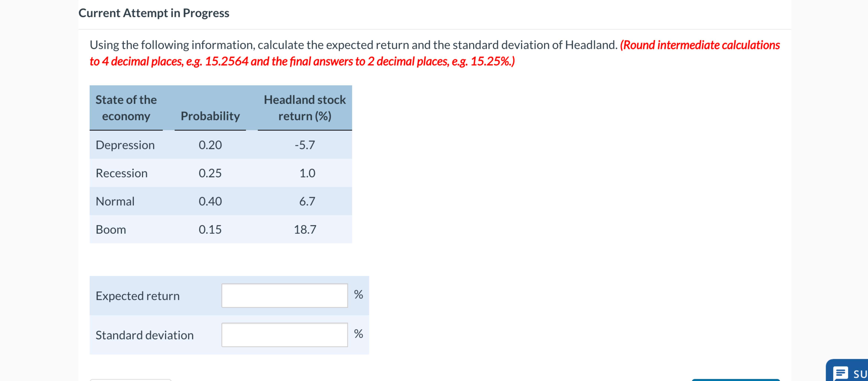Click inside the Expected return input field
Image resolution: width=868 pixels, height=381 pixels.
284,296
